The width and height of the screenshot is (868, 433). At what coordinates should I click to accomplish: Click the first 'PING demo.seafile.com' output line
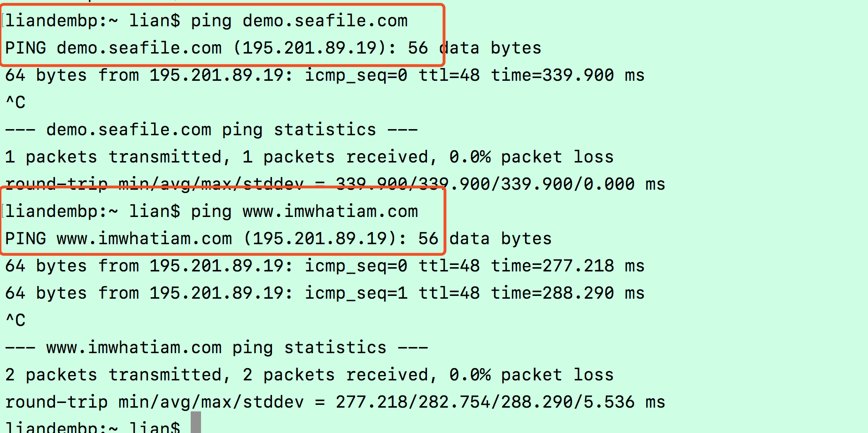click(x=273, y=48)
